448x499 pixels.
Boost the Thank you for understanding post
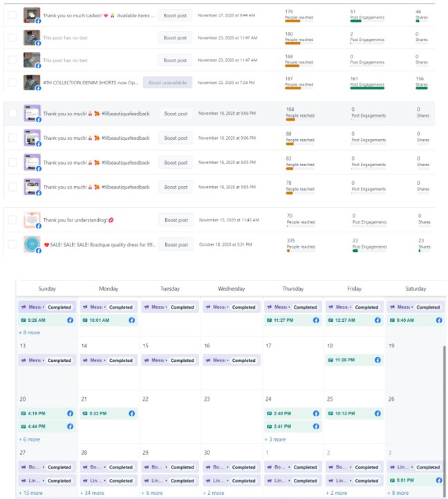(x=176, y=220)
